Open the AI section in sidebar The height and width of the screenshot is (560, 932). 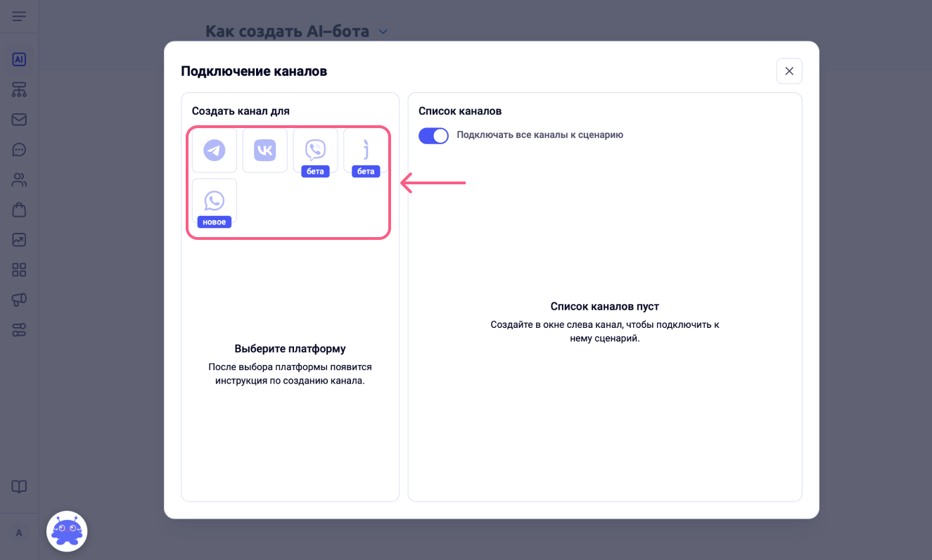[19, 60]
